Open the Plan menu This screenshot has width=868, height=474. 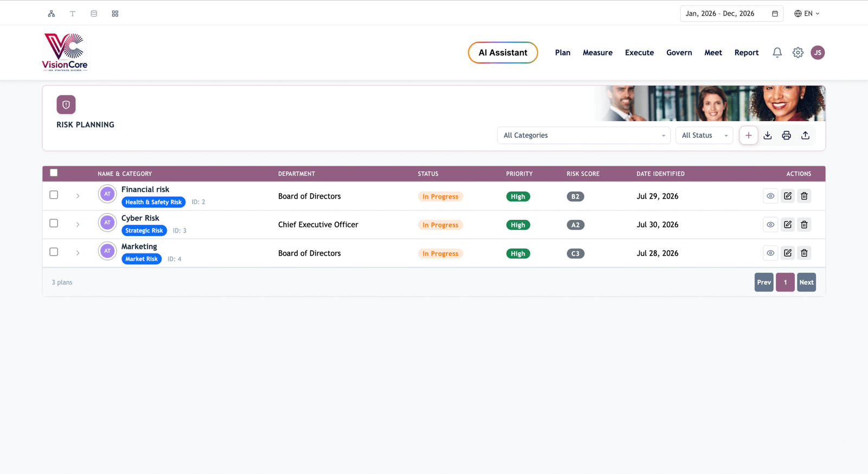[563, 53]
